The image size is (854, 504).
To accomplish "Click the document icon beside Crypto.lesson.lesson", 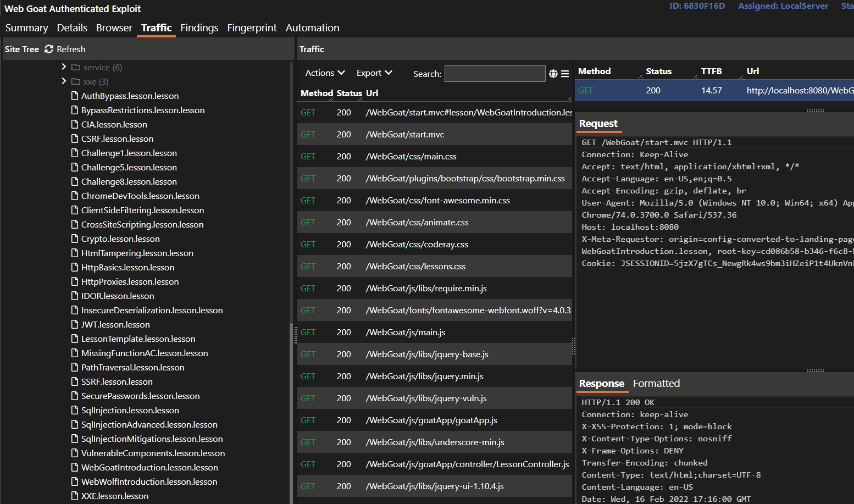I will 75,239.
